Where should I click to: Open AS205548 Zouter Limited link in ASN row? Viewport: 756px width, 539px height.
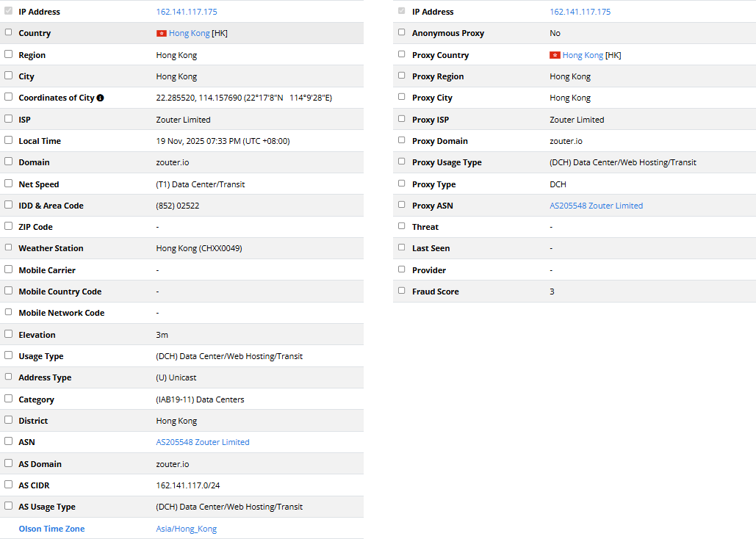pyautogui.click(x=203, y=442)
